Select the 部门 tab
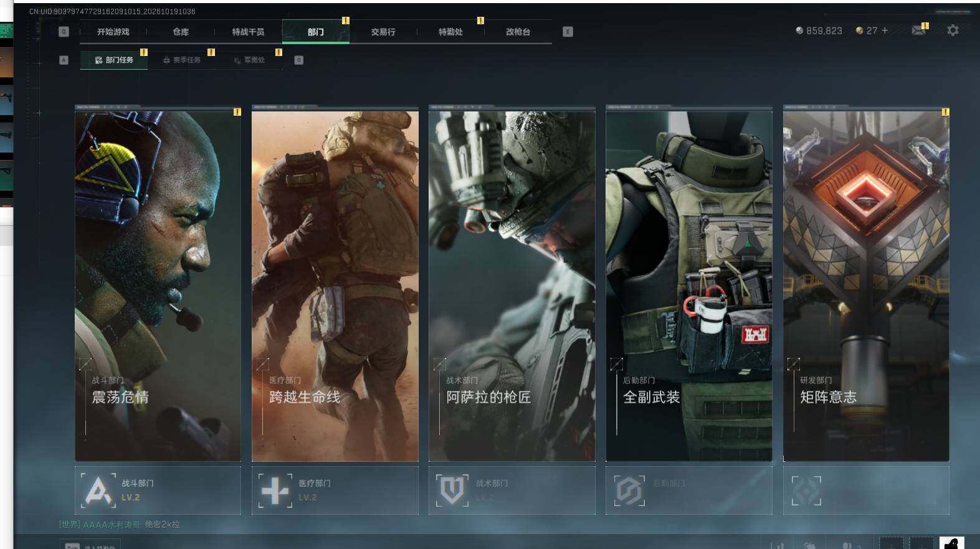Image resolution: width=980 pixels, height=549 pixels. [x=316, y=32]
